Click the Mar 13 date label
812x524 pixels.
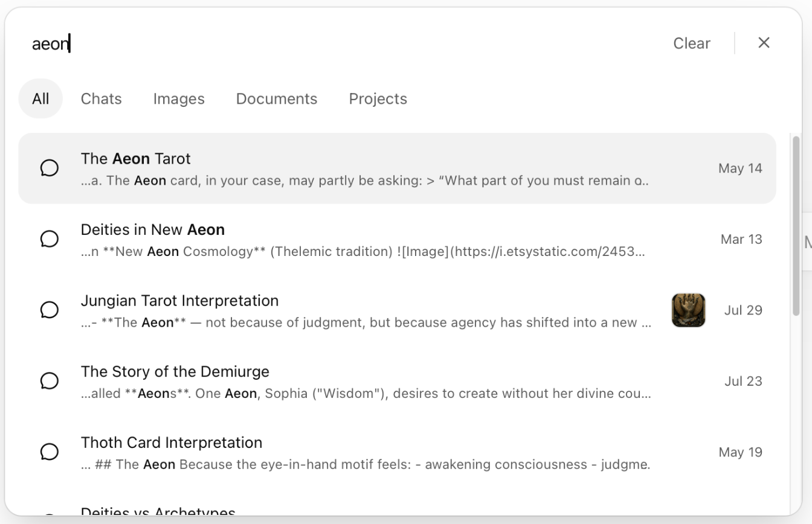point(741,239)
